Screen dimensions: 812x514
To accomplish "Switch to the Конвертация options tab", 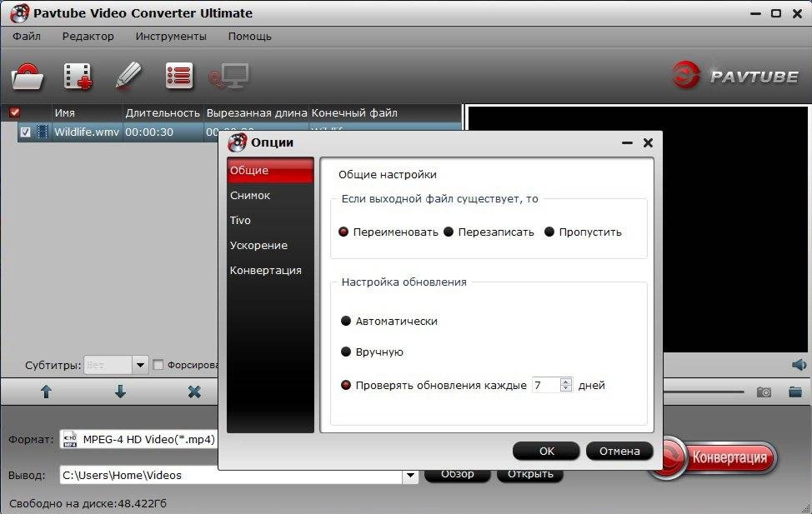I will click(270, 270).
